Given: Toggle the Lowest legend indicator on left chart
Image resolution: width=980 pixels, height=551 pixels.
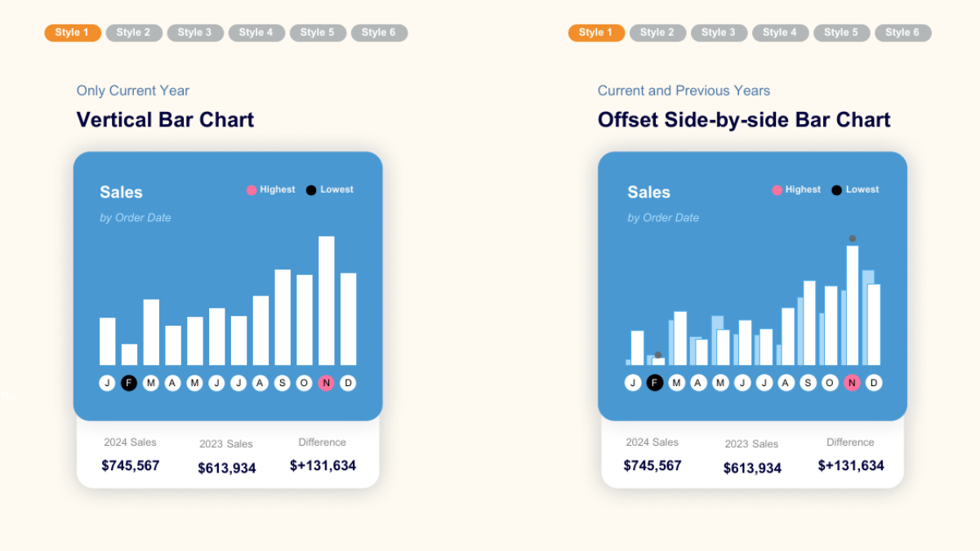Looking at the screenshot, I should 310,189.
